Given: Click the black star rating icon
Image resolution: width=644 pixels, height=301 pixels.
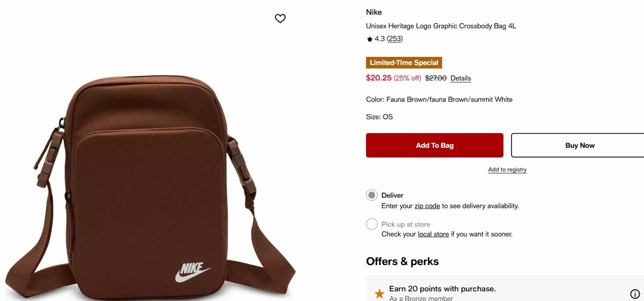Looking at the screenshot, I should click(x=369, y=39).
